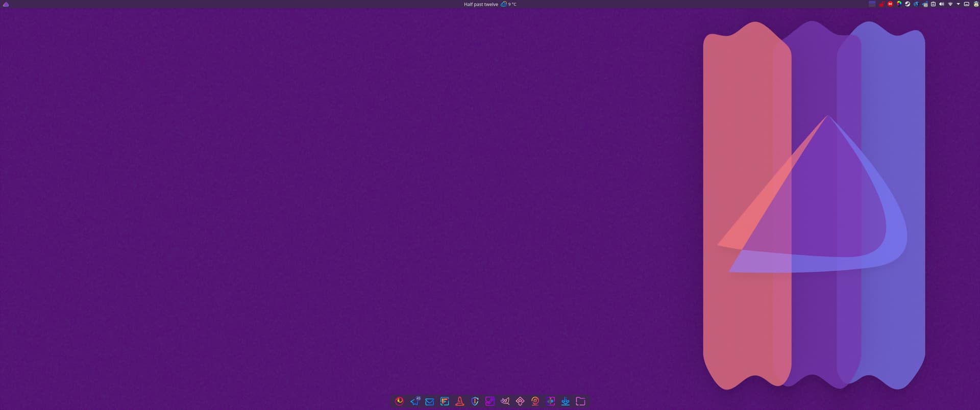
Task: Open the webcam app in the dock
Action: [535, 401]
